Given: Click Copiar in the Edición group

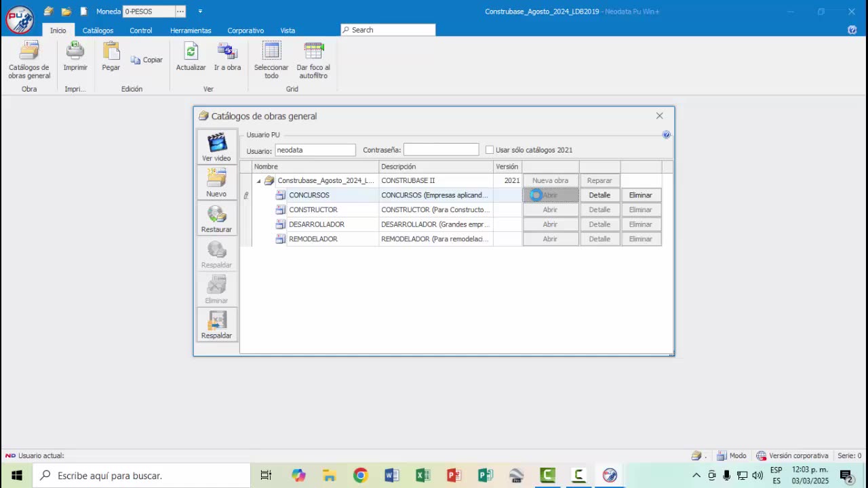Looking at the screenshot, I should (146, 60).
